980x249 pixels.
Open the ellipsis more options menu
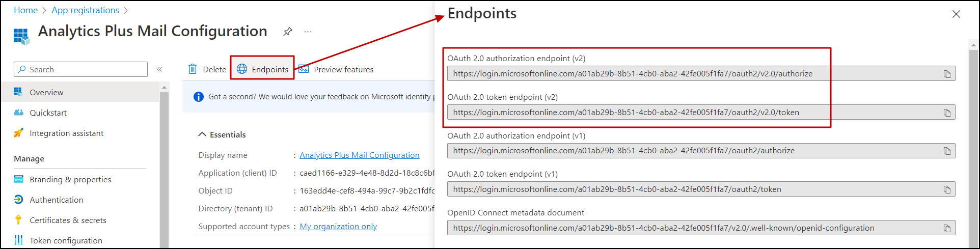(308, 32)
